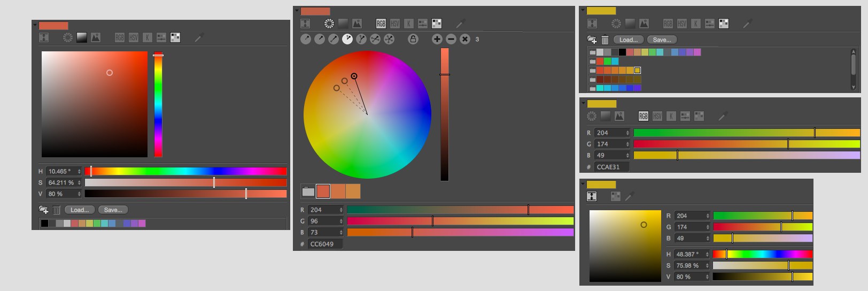868x291 pixels.
Task: Remove a harmony color with minus button
Action: coord(451,39)
